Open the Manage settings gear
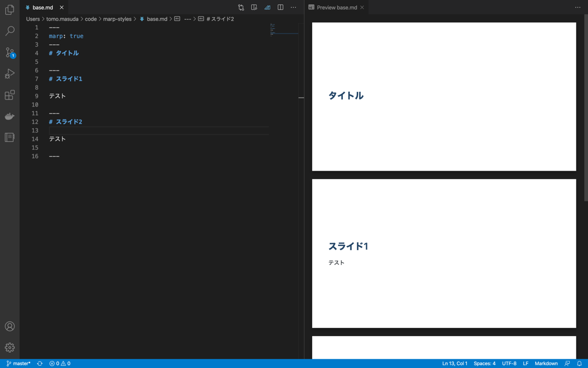The image size is (588, 368). coord(9,347)
